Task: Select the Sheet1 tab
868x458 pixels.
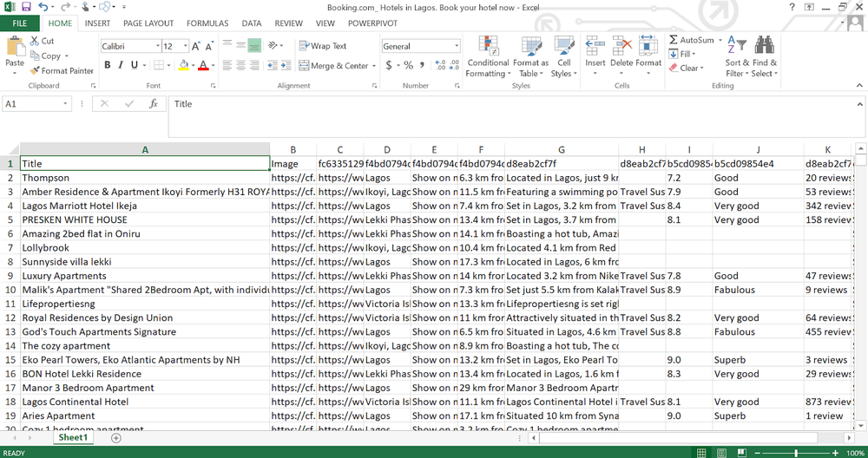Action: [73, 437]
